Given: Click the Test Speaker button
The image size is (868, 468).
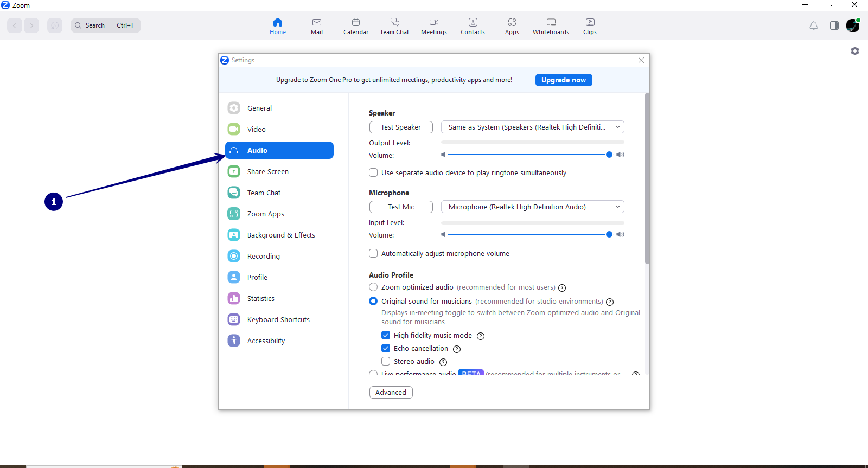Looking at the screenshot, I should click(x=401, y=127).
